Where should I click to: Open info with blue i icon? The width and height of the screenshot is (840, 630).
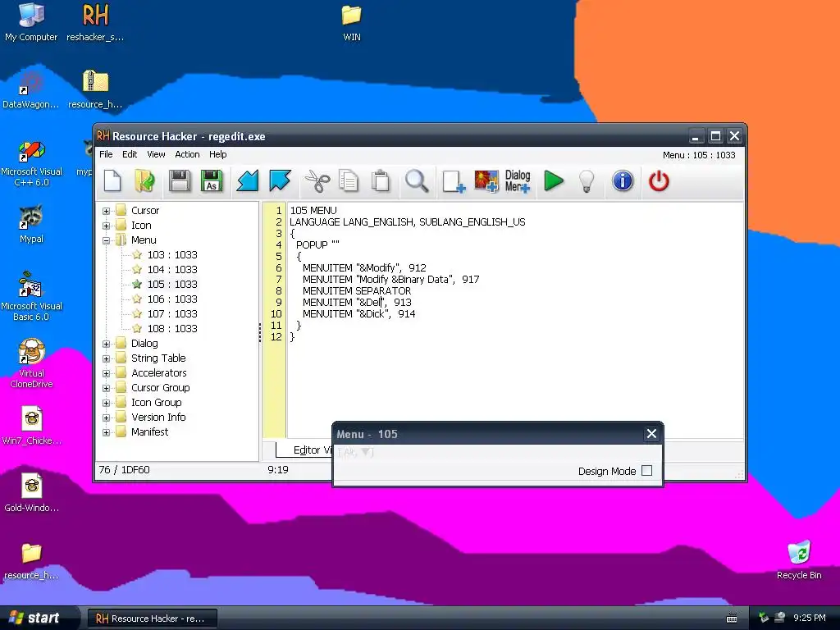click(623, 181)
